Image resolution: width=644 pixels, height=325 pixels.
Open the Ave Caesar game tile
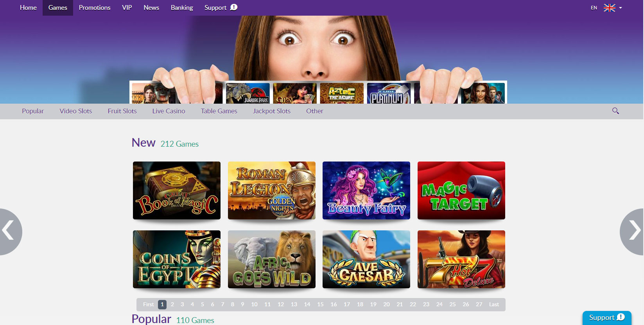366,259
